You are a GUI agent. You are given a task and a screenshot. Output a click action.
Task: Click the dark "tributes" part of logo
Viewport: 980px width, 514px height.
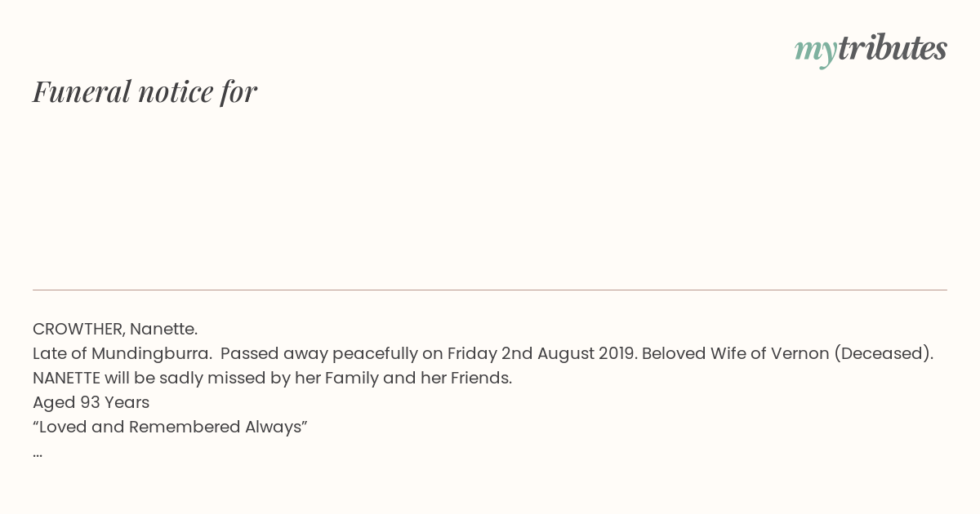click(893, 47)
